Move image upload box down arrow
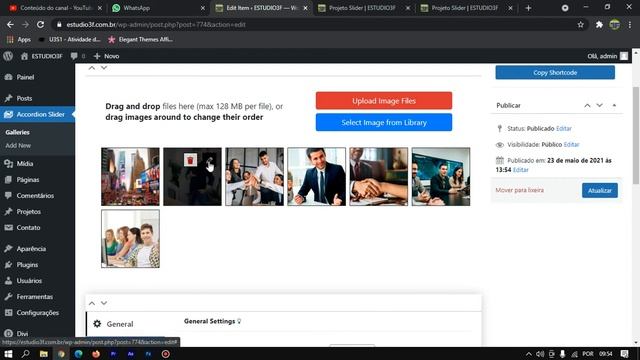640x360 pixels. pyautogui.click(x=104, y=68)
